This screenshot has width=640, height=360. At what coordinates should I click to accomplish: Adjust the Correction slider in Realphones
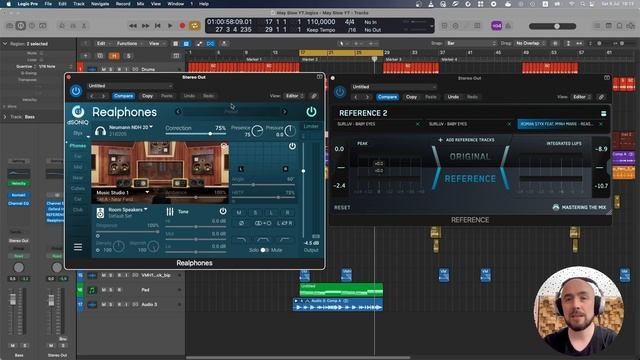pyautogui.click(x=196, y=133)
